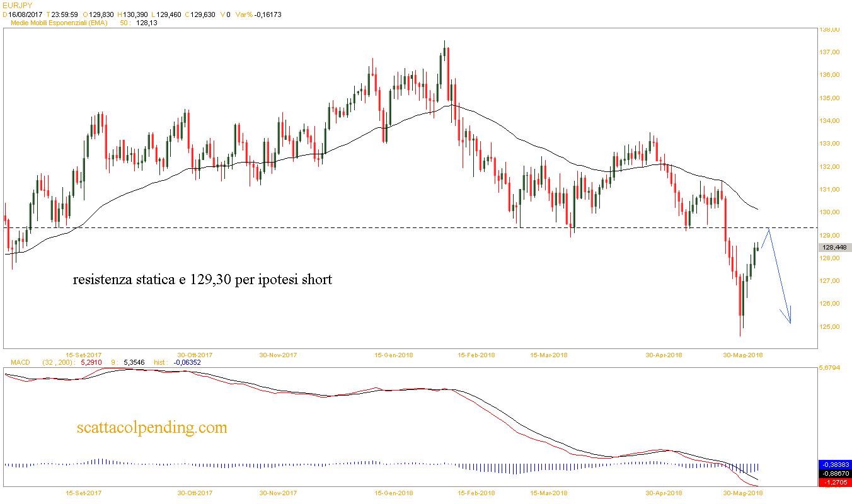852x504 pixels.
Task: Click the black MACD value tag -0,88670
Action: coord(834,473)
